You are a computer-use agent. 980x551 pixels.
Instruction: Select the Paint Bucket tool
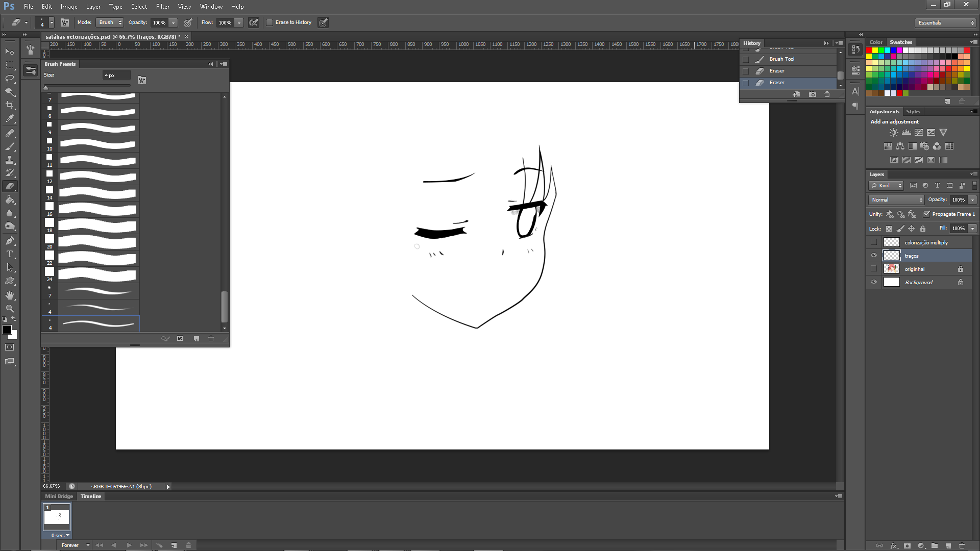pos(10,200)
